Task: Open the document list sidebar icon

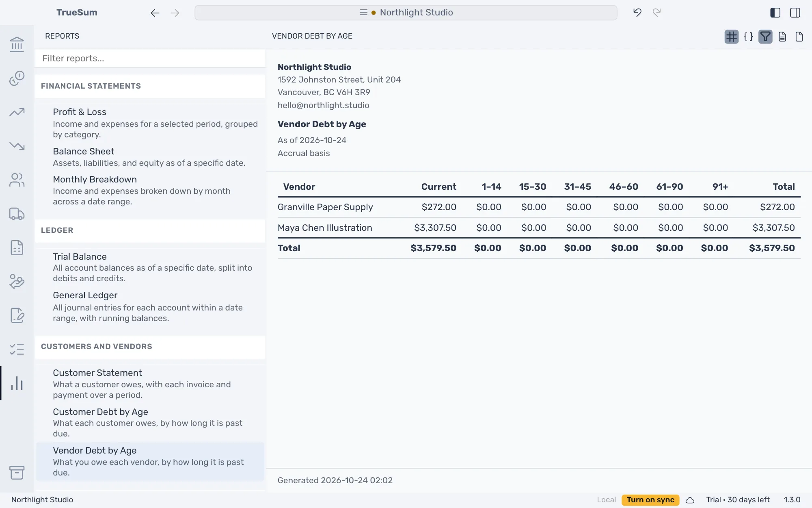Action: click(x=17, y=247)
